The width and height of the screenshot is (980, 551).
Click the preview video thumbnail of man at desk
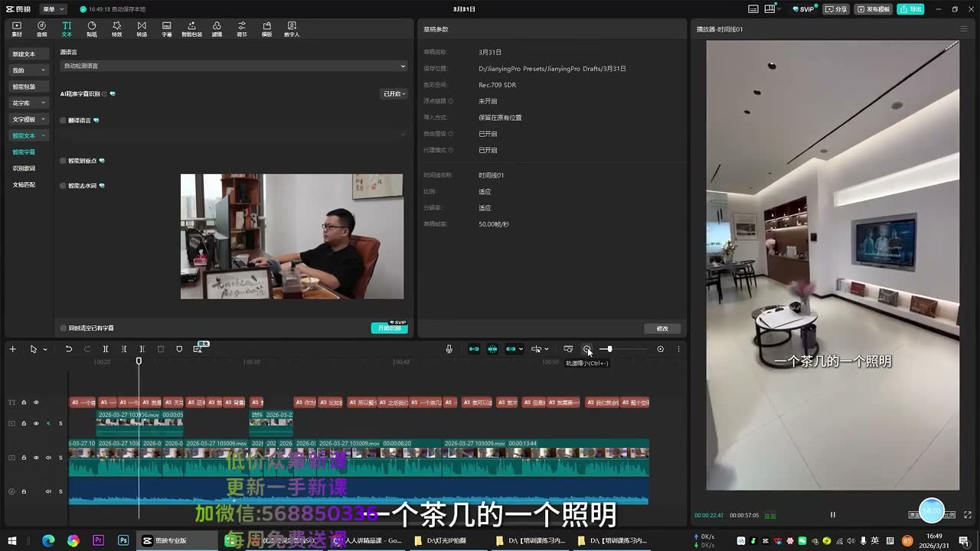(292, 236)
